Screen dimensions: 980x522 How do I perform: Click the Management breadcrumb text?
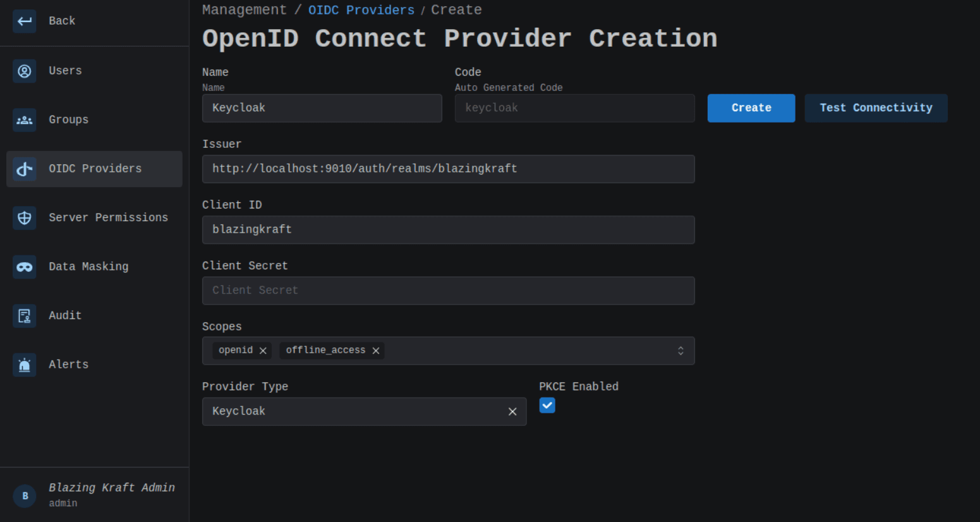click(244, 10)
